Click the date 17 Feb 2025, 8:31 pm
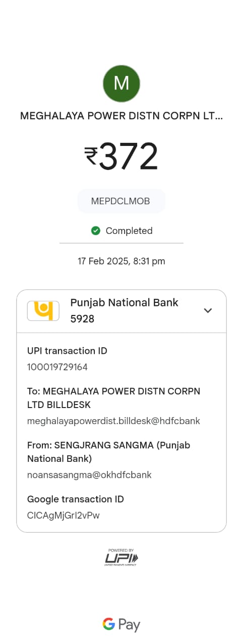Image resolution: width=243 pixels, height=644 pixels. (x=121, y=261)
